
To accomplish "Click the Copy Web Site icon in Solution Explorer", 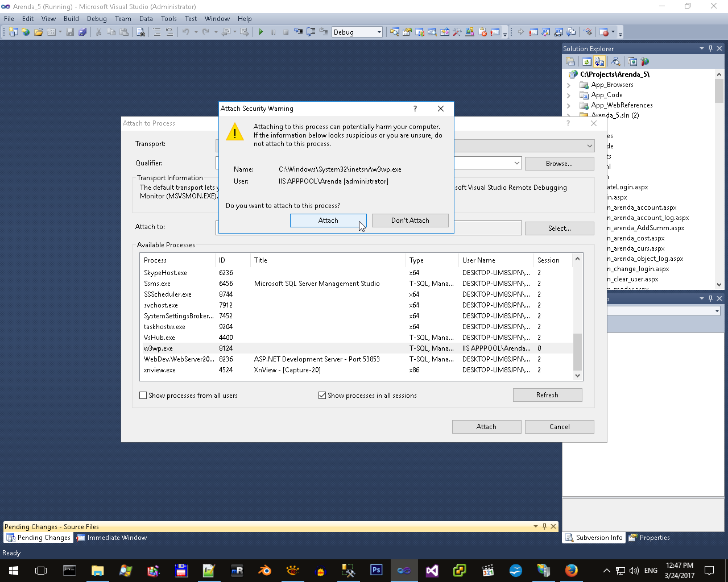I will click(x=632, y=61).
